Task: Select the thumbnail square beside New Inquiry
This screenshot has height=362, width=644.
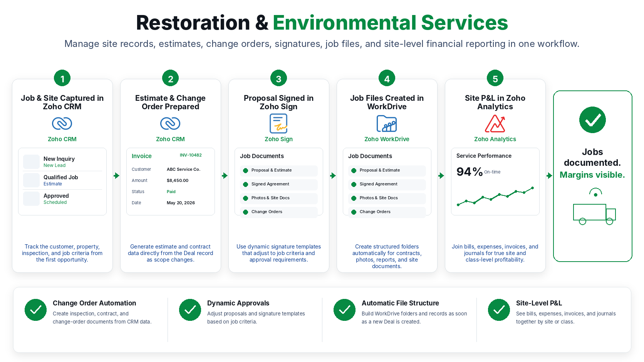Action: 31,162
